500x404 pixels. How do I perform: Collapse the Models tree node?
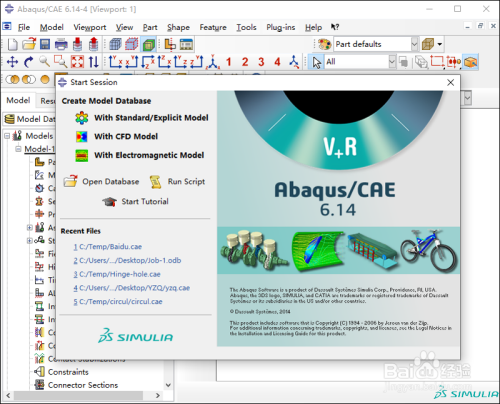click(7, 136)
